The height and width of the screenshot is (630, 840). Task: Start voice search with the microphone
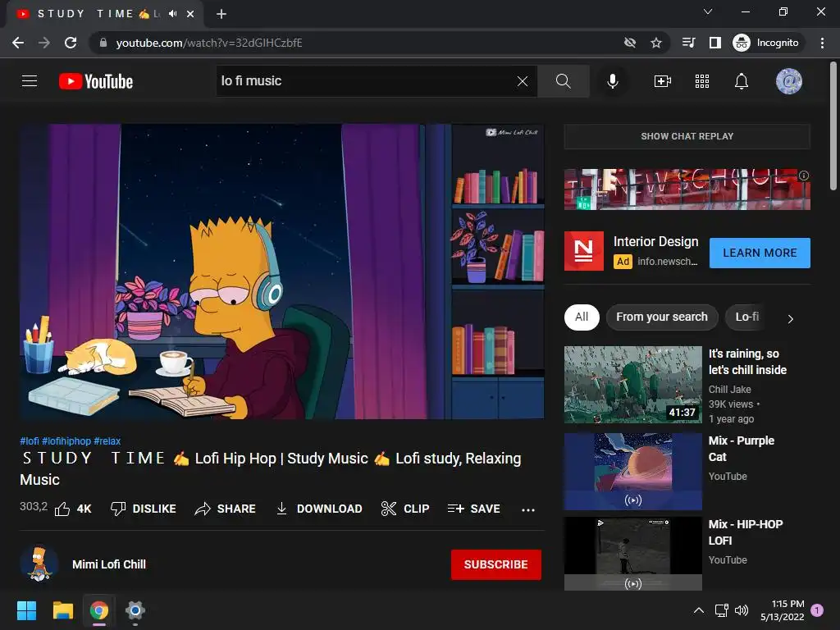pyautogui.click(x=612, y=81)
